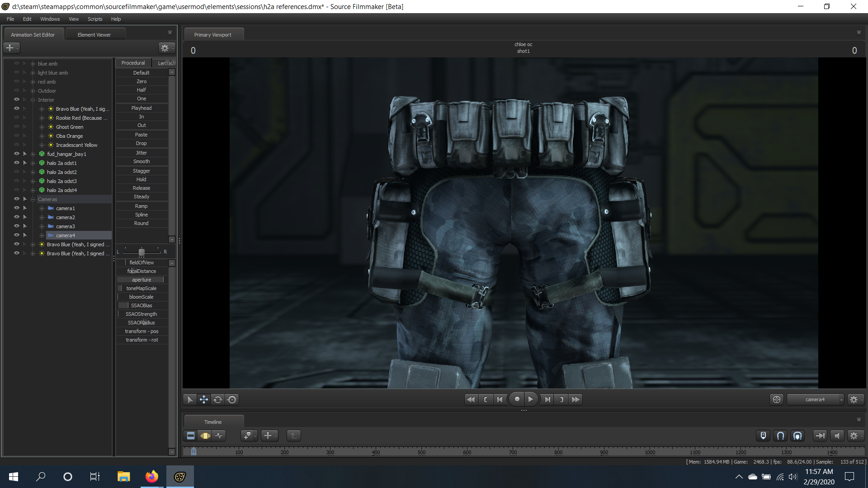Step to the next frame
Screen dimensions: 868x488
pyautogui.click(x=547, y=399)
